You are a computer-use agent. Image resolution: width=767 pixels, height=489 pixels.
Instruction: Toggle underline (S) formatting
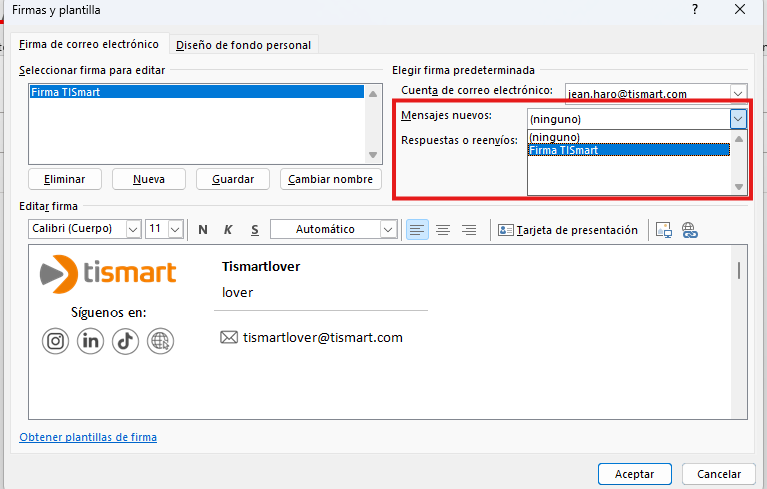click(x=254, y=229)
